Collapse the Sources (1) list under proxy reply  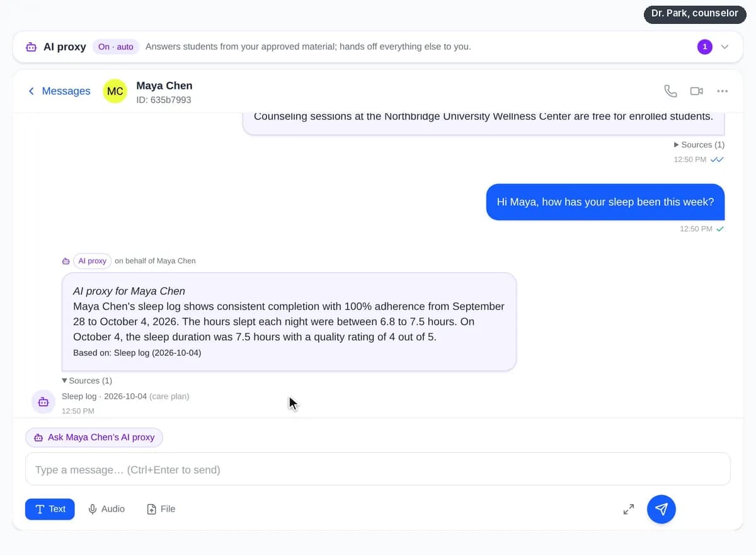[x=87, y=380]
